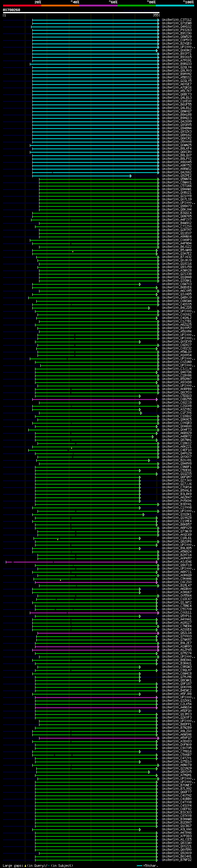Click the purple alignment bar of UniRef100_A5VFQ7
The image size is (197, 868).
tap(99, 738)
